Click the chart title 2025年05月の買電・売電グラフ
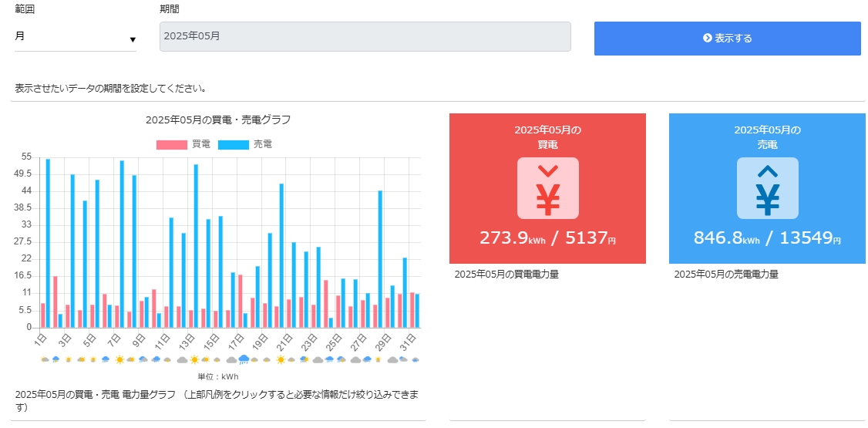The width and height of the screenshot is (868, 428). (218, 120)
